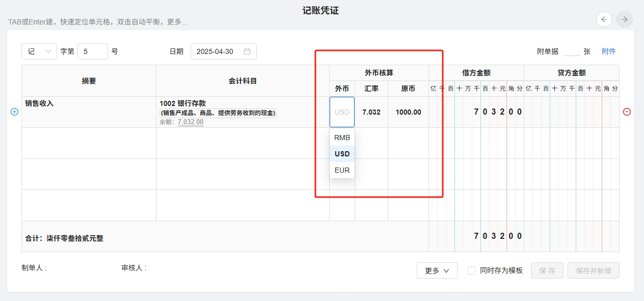Click the red minus delete-row icon
This screenshot has width=644, height=301.
click(x=627, y=112)
